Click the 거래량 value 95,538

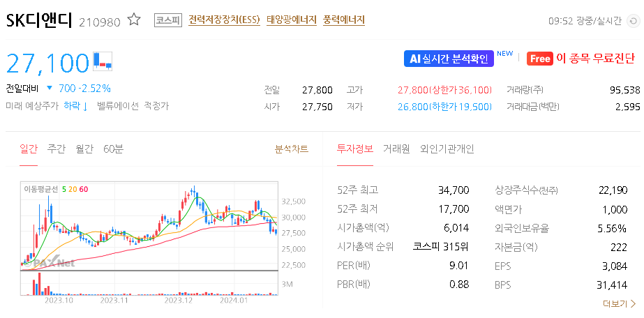tap(625, 90)
